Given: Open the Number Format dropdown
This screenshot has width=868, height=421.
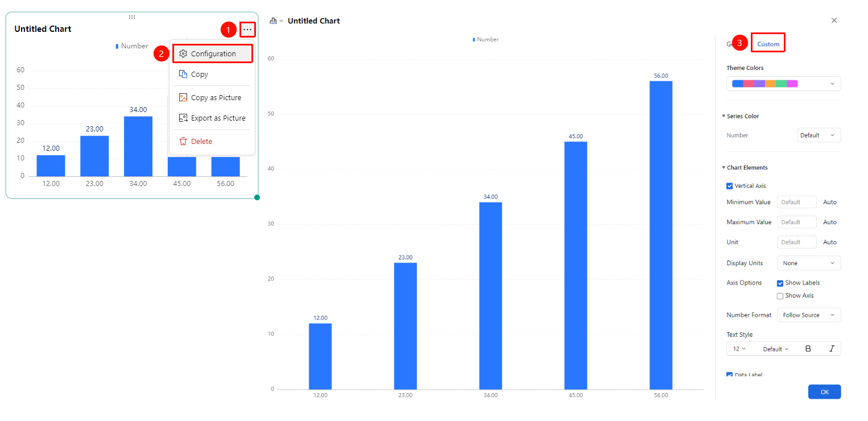Looking at the screenshot, I should [809, 315].
